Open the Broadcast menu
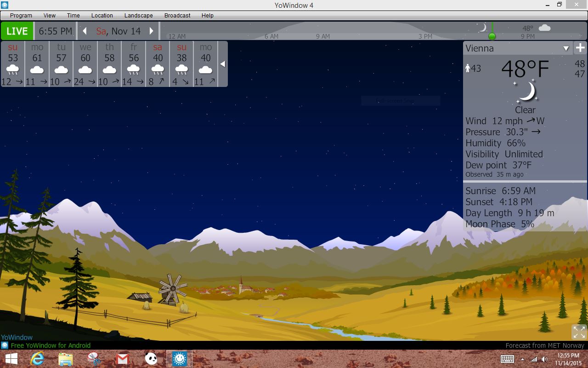This screenshot has height=368, width=588. 177,15
